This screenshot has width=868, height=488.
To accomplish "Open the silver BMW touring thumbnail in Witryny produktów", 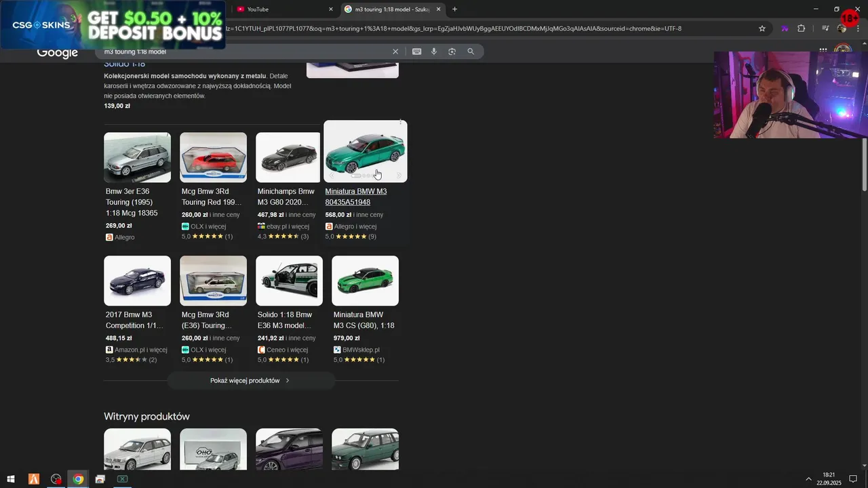I will pos(137,449).
